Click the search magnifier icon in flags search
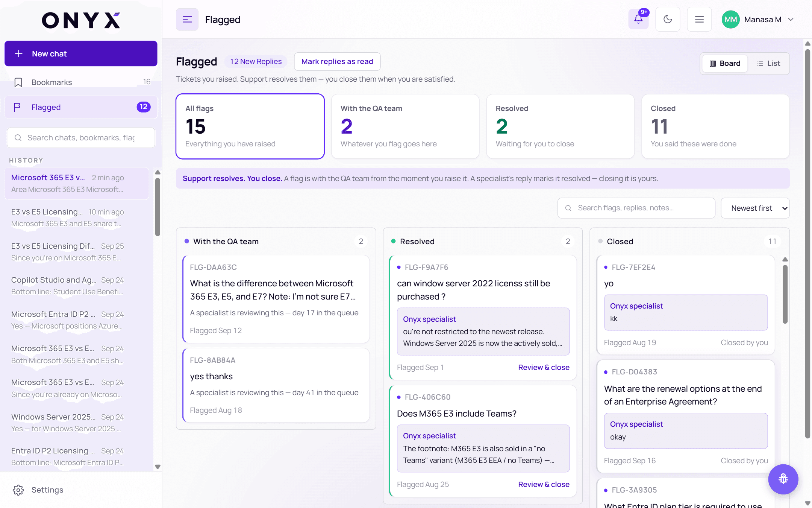812x508 pixels. [568, 208]
